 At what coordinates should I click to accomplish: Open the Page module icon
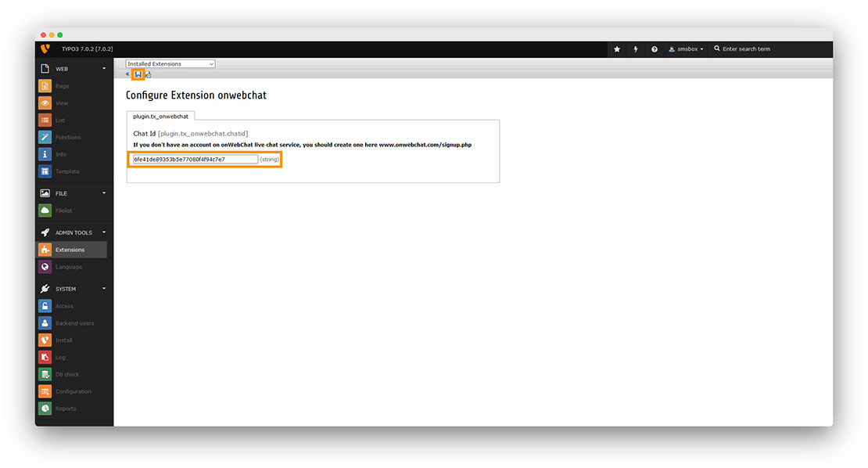pyautogui.click(x=45, y=85)
